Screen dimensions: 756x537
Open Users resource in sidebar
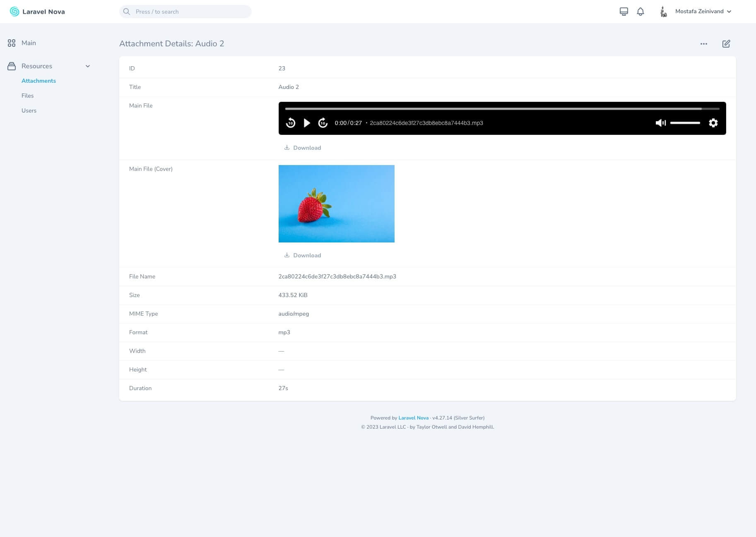tap(29, 110)
